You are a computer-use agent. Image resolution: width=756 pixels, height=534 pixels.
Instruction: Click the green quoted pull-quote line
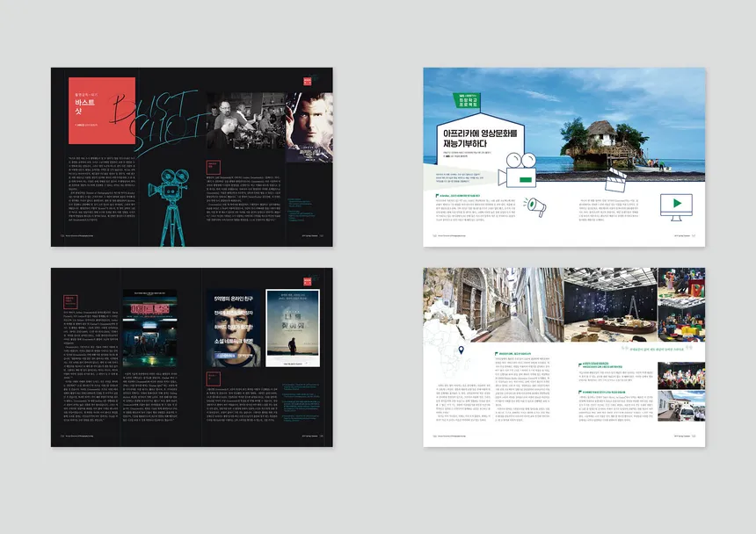click(x=657, y=348)
